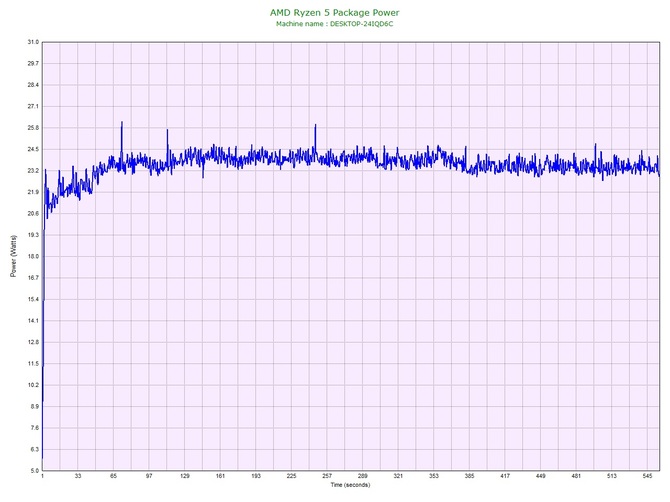Viewport: 670px width, 502px height.
Task: Select the 225 seconds tick label
Action: click(x=291, y=476)
